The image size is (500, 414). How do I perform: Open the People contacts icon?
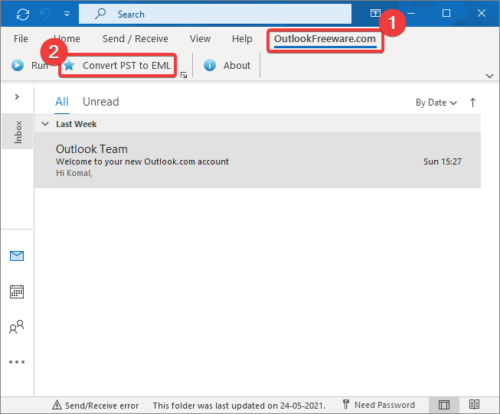[17, 327]
